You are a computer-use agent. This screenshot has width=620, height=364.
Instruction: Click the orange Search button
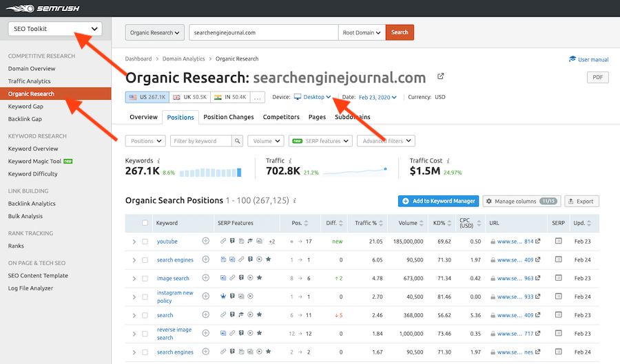click(400, 32)
